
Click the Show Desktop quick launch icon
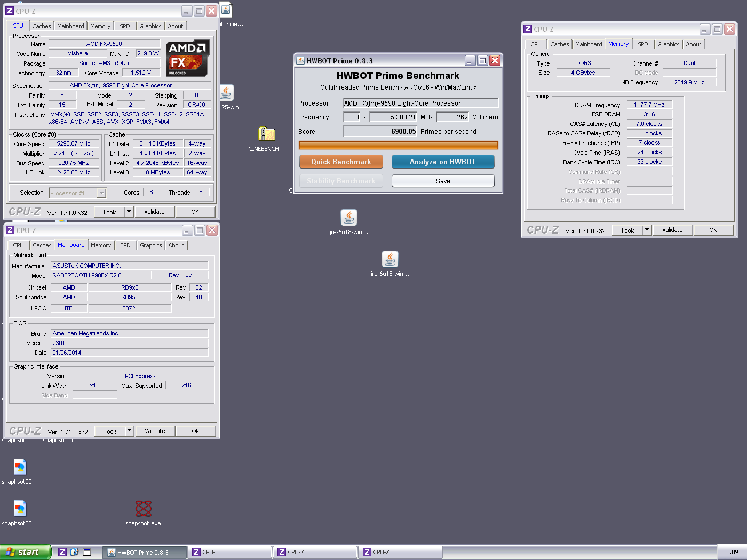click(87, 552)
